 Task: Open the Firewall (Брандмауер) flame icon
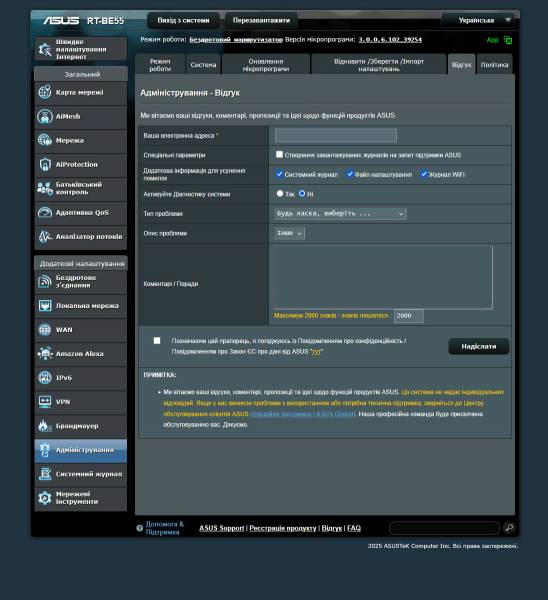click(x=45, y=426)
